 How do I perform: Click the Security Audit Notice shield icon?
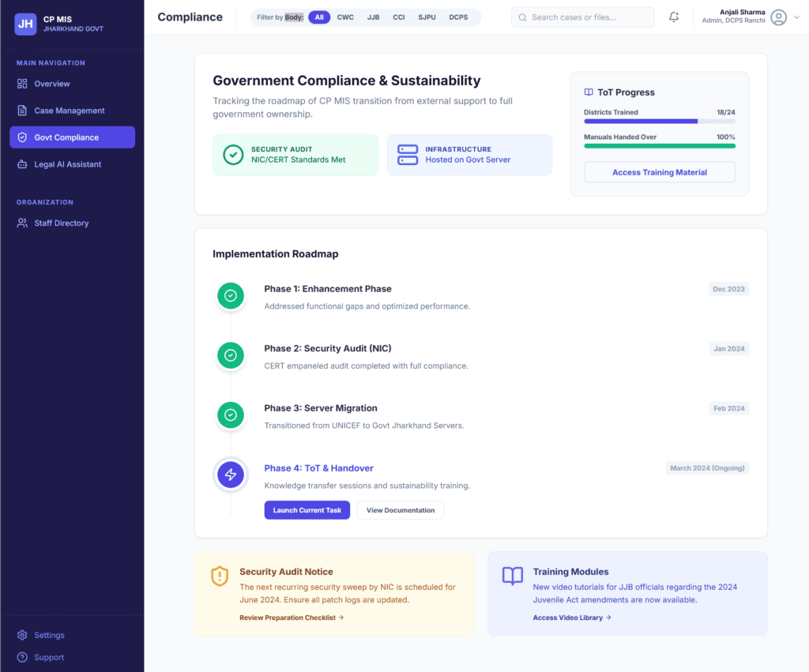click(220, 576)
